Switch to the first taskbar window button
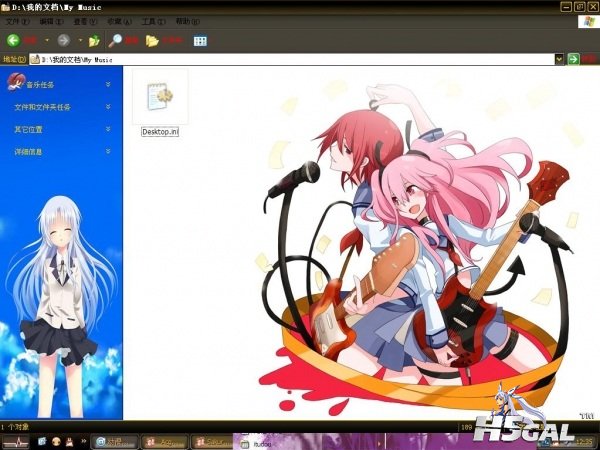This screenshot has height=450, width=600. pyautogui.click(x=114, y=442)
